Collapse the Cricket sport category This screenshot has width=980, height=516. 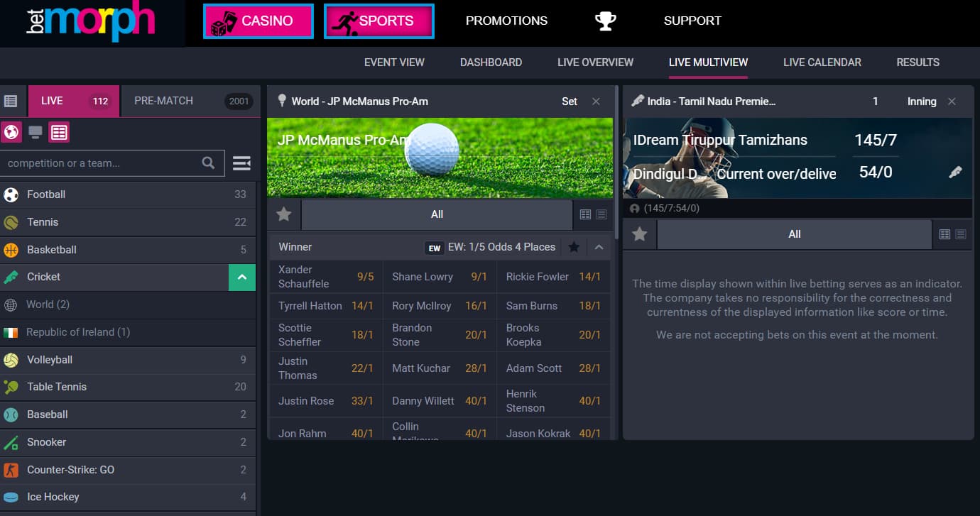[x=241, y=277]
